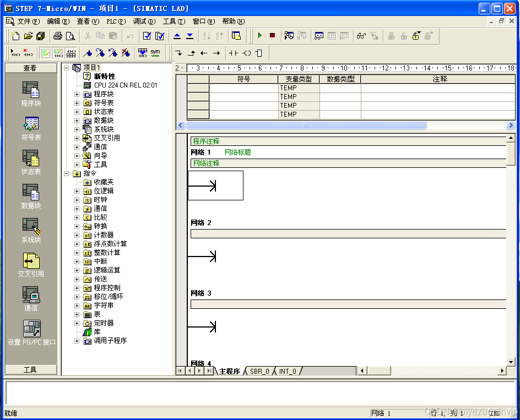Apply all symbols in project icon
The image size is (520, 420).
click(143, 53)
